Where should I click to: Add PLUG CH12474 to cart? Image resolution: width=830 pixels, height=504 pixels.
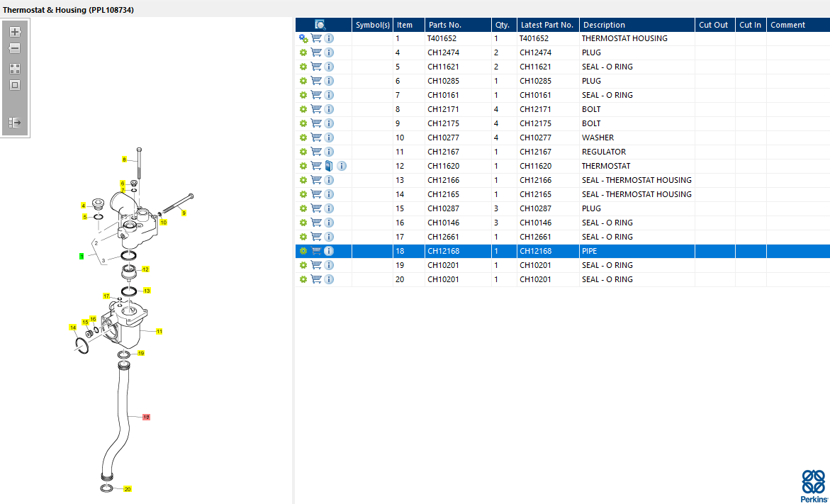[x=316, y=52]
